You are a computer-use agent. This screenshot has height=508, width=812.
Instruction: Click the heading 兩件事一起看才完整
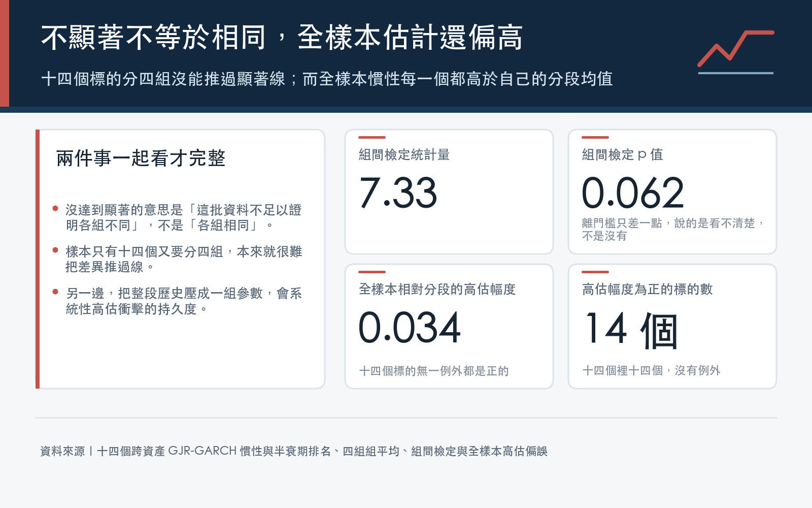pyautogui.click(x=141, y=158)
